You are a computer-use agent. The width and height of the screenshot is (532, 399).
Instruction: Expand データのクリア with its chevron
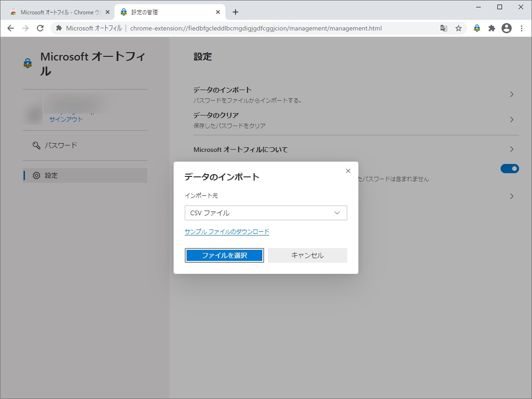512,120
